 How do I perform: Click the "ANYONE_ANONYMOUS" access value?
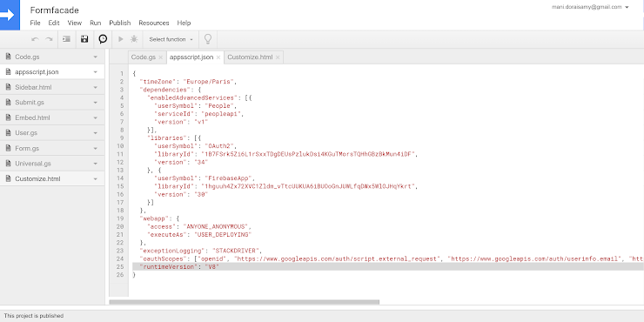tap(215, 226)
